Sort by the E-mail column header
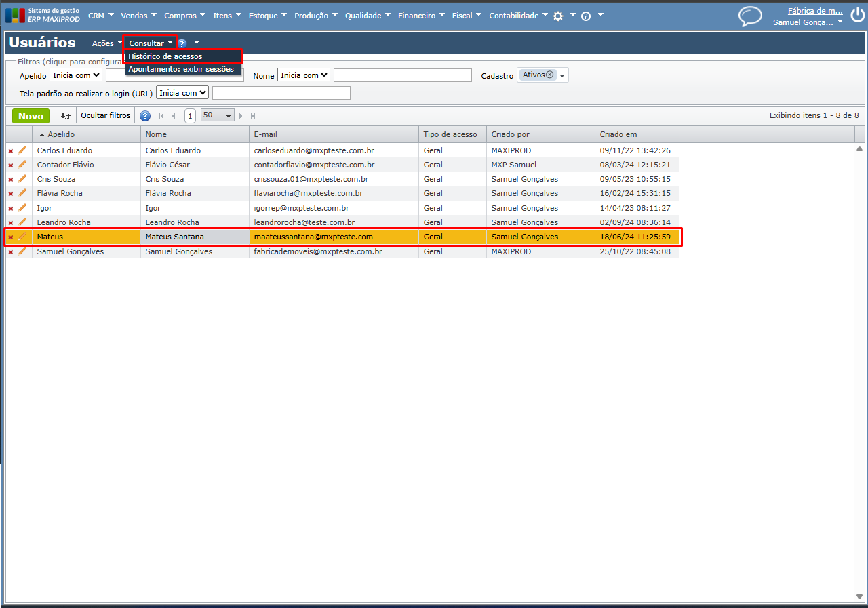Viewport: 868px width, 608px height. point(266,134)
